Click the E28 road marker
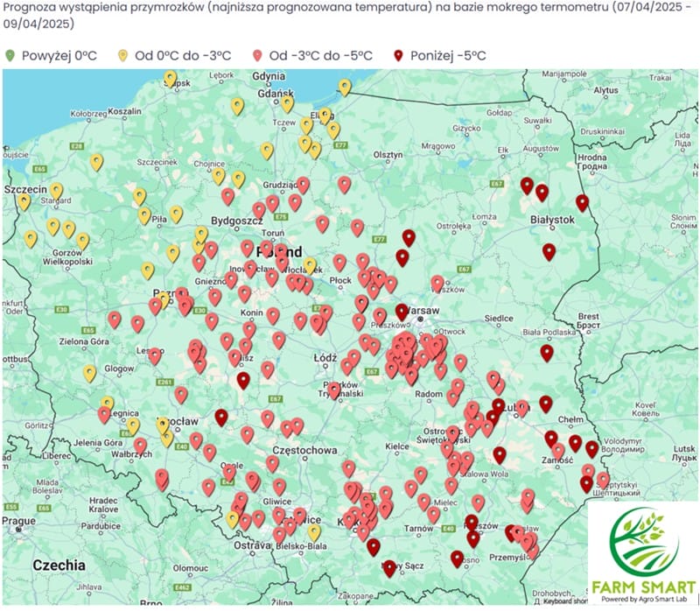 click(77, 146)
